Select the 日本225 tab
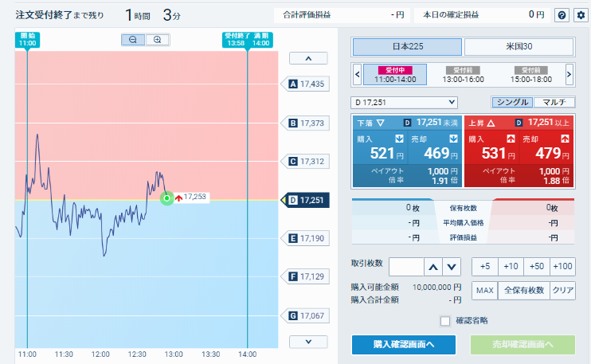The width and height of the screenshot is (591, 364). point(406,47)
